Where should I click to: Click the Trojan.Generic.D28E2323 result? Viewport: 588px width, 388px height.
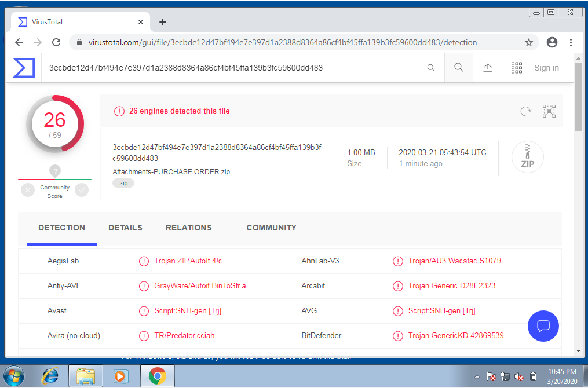coord(452,285)
